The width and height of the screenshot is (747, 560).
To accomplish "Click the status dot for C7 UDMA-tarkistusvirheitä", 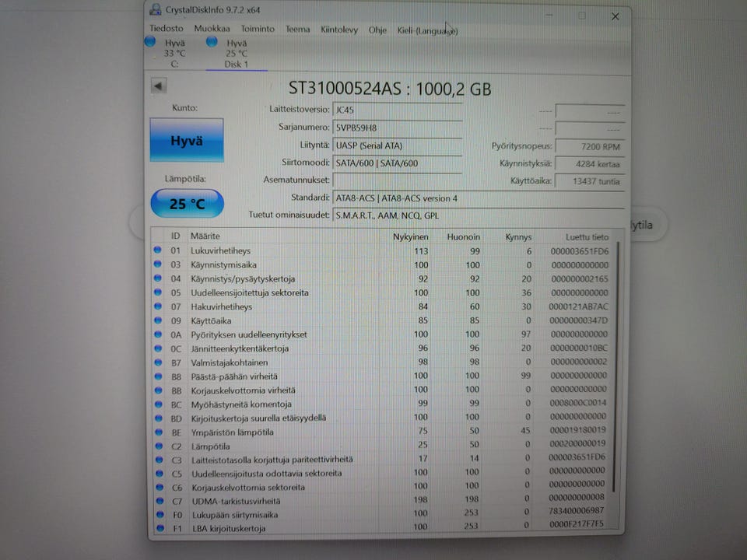I will tap(160, 501).
